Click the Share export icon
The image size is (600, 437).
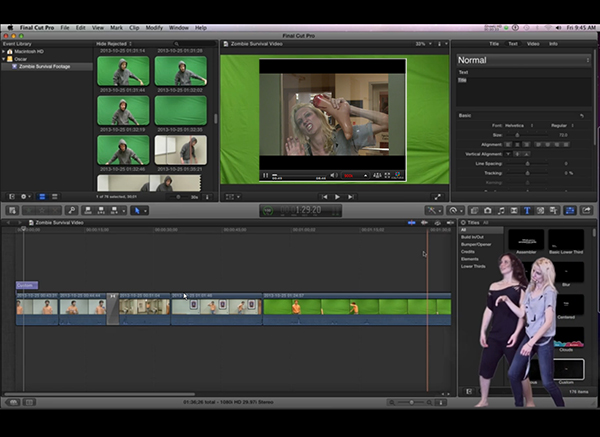coord(586,210)
